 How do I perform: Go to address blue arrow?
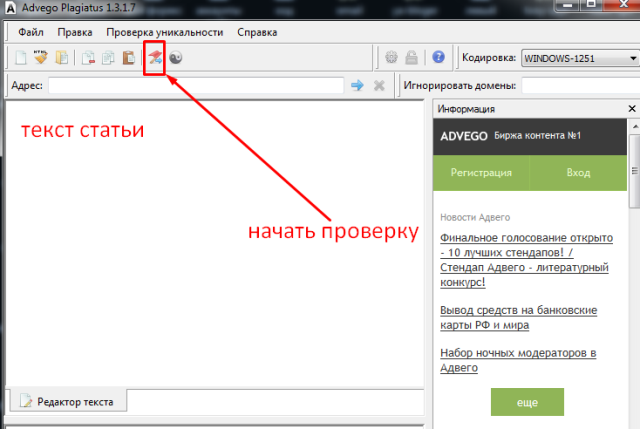tap(357, 85)
